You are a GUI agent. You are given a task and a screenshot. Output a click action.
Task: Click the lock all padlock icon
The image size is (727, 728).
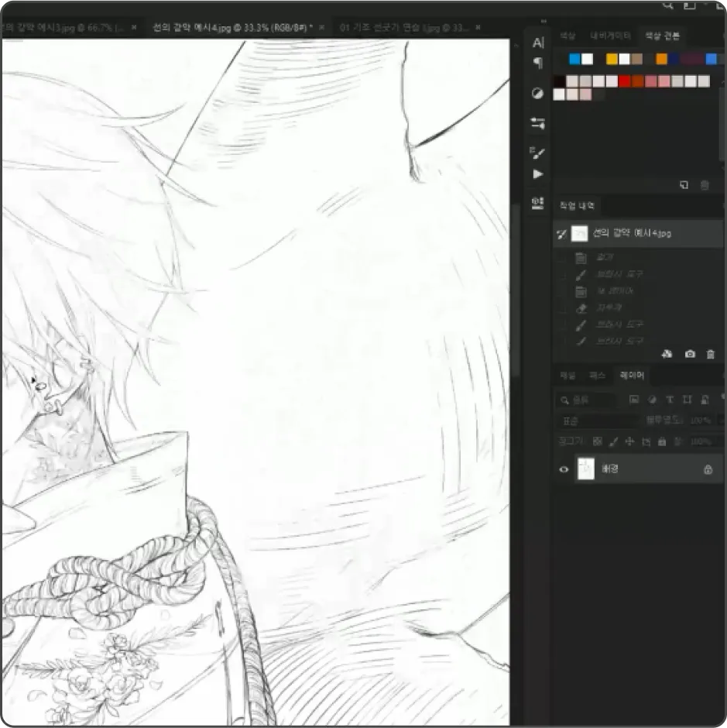[x=662, y=441]
